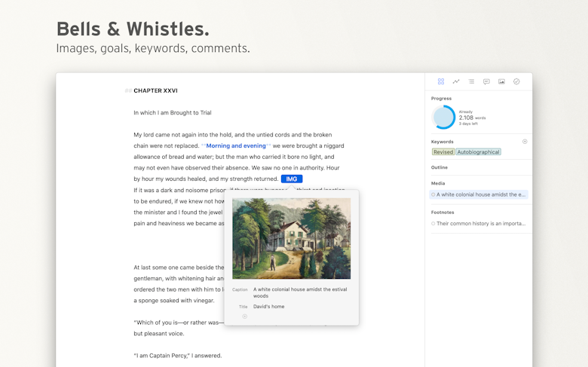Click the progress goal circle
The image size is (588, 367).
click(x=443, y=117)
